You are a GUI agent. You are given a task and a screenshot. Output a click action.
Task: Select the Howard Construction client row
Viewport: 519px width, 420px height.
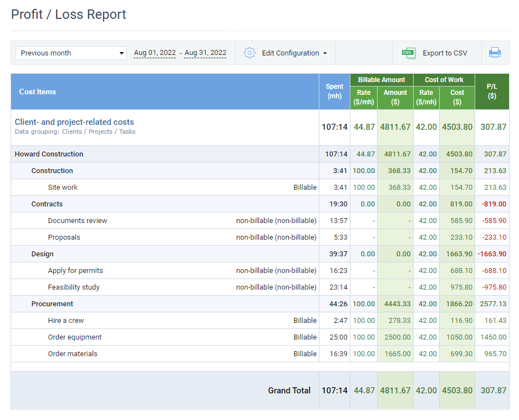[x=260, y=154]
